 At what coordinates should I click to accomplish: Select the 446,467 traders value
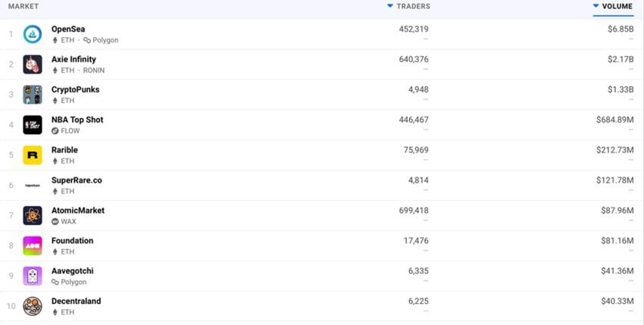[x=414, y=120]
